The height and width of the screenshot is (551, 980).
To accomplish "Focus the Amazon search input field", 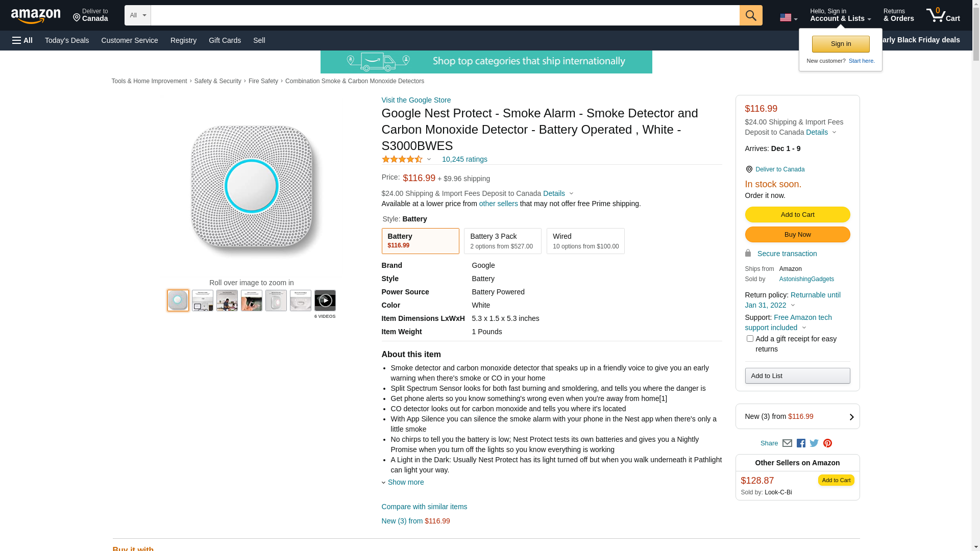I will click(445, 15).
